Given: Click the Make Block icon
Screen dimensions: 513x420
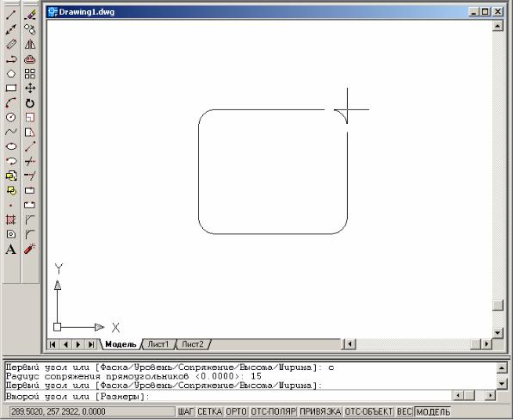Looking at the screenshot, I should pyautogui.click(x=11, y=190).
